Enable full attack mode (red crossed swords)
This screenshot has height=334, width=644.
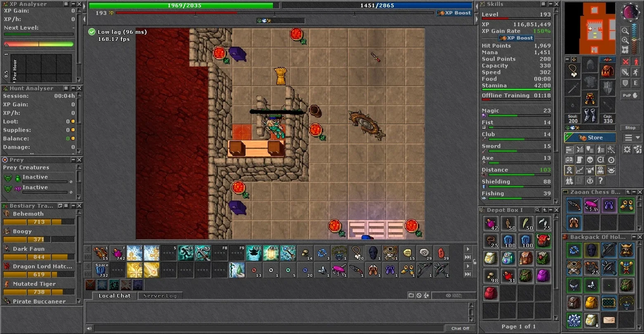tap(626, 62)
